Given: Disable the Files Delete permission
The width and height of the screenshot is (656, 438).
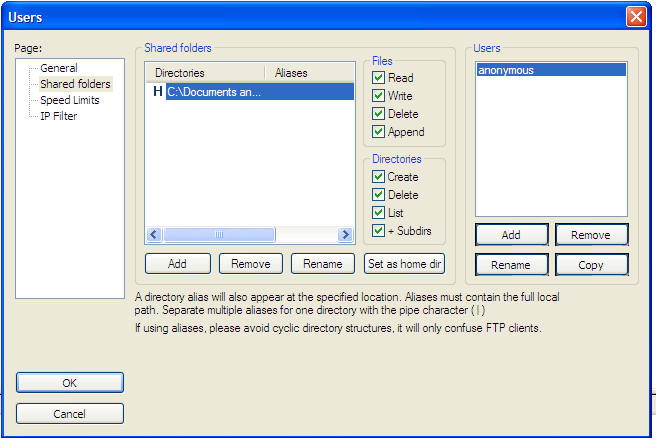Looking at the screenshot, I should click(378, 114).
